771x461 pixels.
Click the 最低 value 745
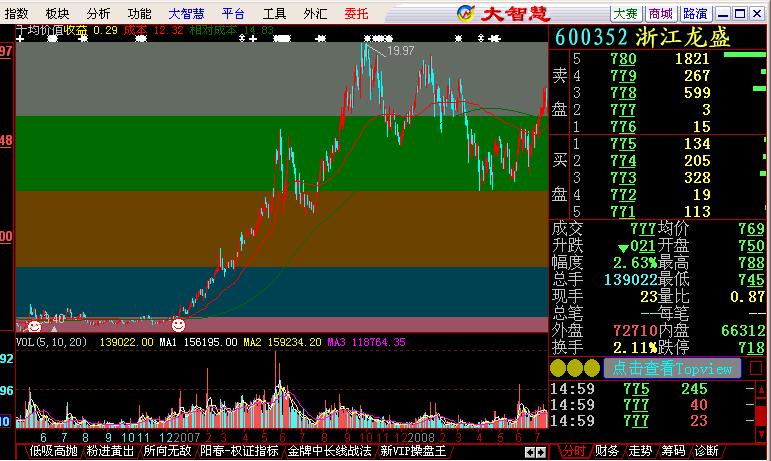(751, 279)
